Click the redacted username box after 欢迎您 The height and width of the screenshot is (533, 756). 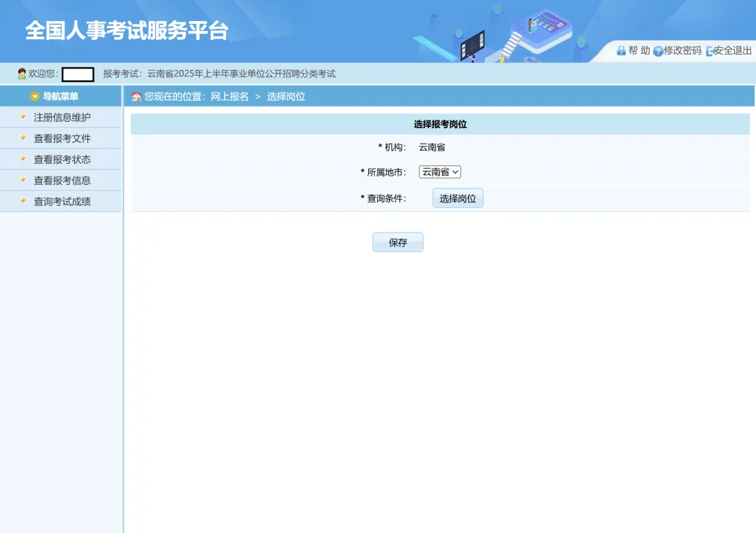click(78, 74)
